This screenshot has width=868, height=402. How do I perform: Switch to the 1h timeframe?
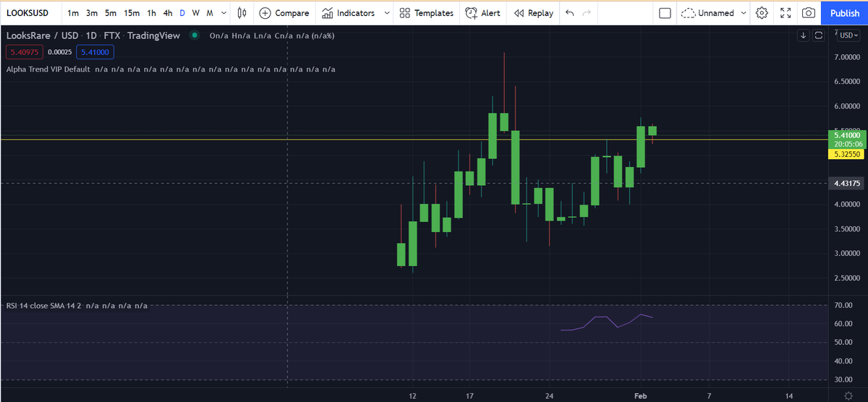[151, 13]
